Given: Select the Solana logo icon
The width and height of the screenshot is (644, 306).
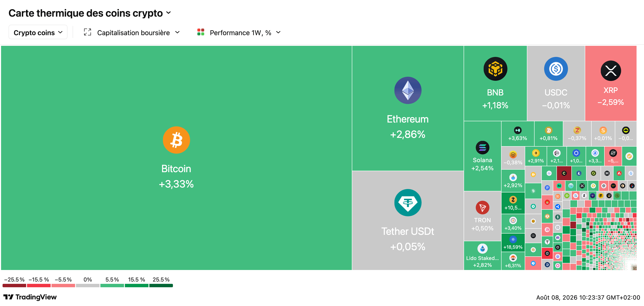Looking at the screenshot, I should (482, 148).
